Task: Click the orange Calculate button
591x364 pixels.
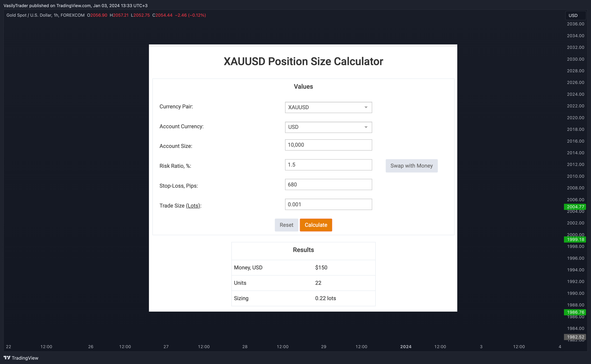Action: (x=316, y=225)
